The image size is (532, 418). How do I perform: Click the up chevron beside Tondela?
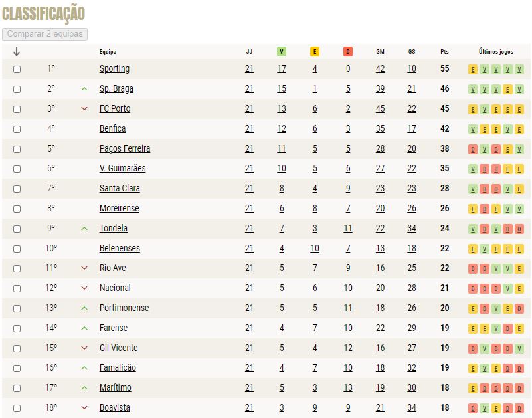(x=84, y=229)
